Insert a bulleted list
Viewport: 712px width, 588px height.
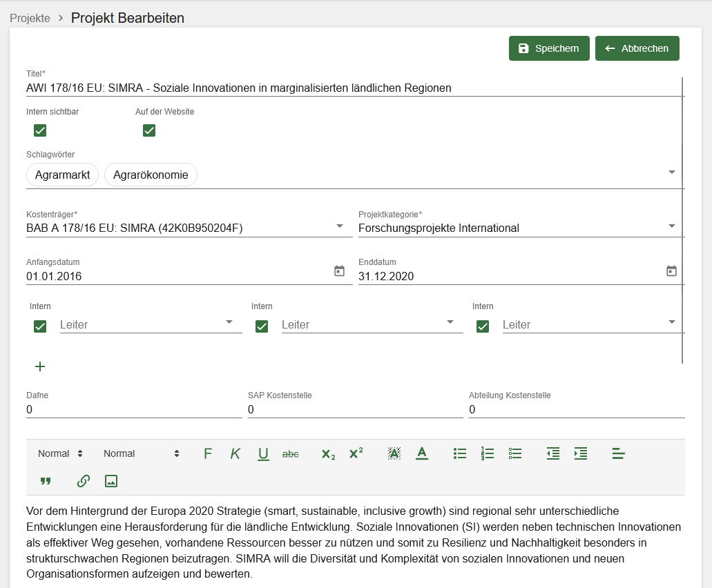tap(460, 453)
